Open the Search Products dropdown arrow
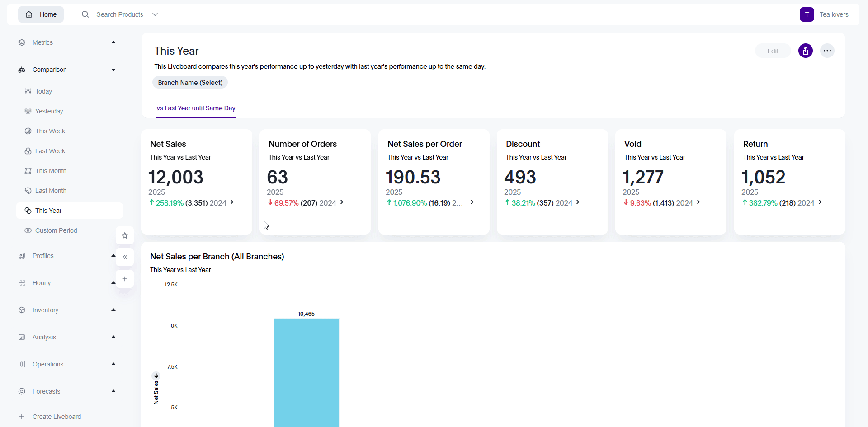This screenshot has width=868, height=427. (x=155, y=14)
